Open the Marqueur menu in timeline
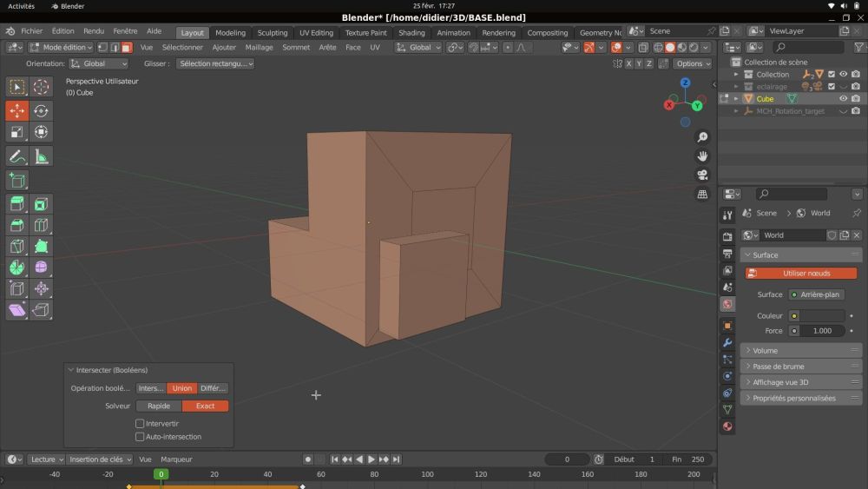The height and width of the screenshot is (489, 868). 176,459
